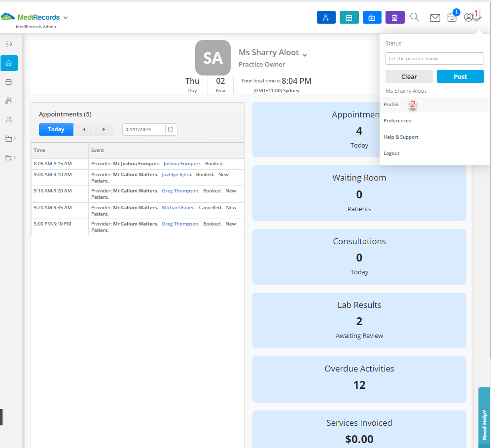The width and height of the screenshot is (491, 448).
Task: Click the 8:05 AM-8:15 AM time cell
Action: (60, 164)
